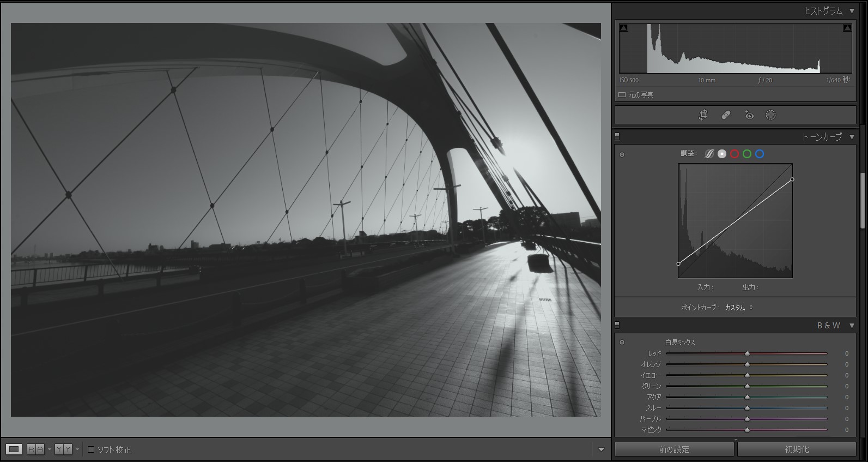Image resolution: width=868 pixels, height=462 pixels.
Task: Switch to the parametric curve icon
Action: [x=709, y=154]
